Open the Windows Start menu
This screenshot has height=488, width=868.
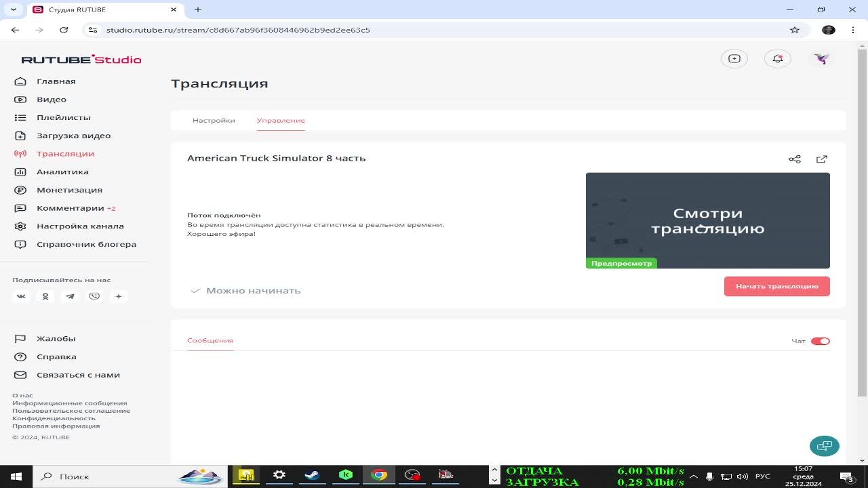[x=16, y=476]
